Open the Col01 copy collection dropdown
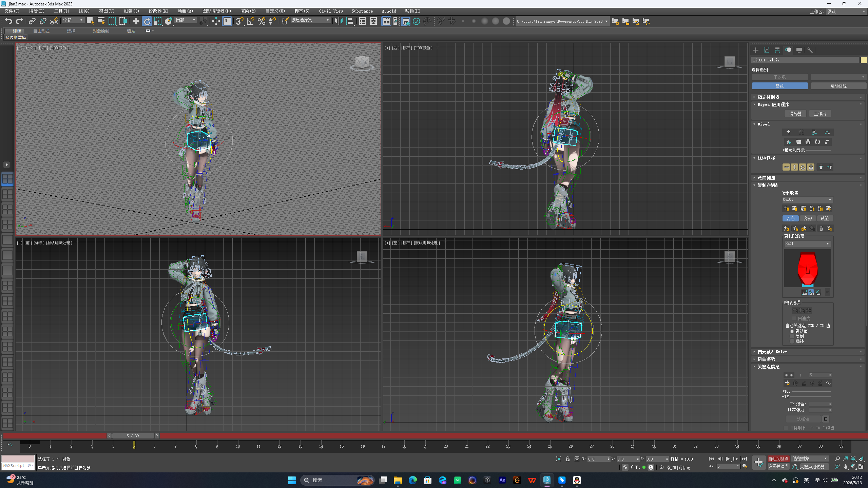The width and height of the screenshot is (868, 488). pos(807,200)
